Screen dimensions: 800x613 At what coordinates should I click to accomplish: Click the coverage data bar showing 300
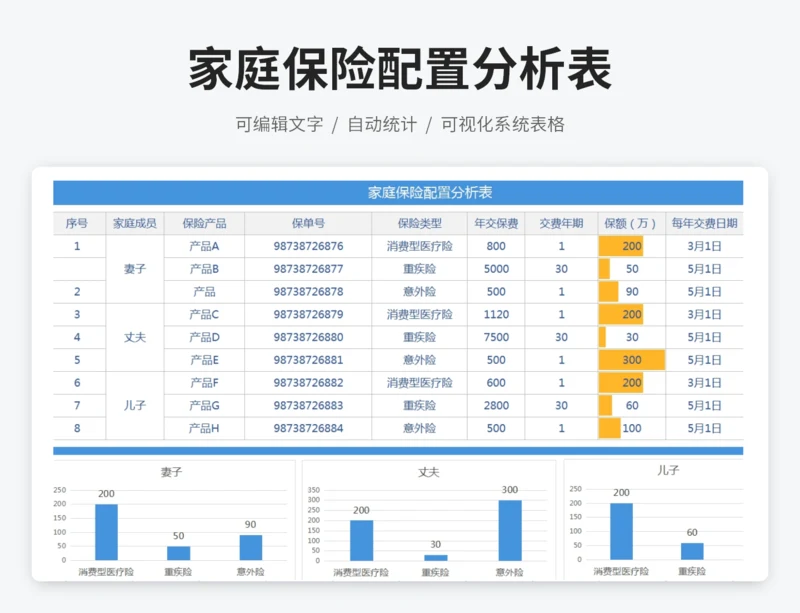[x=632, y=360]
